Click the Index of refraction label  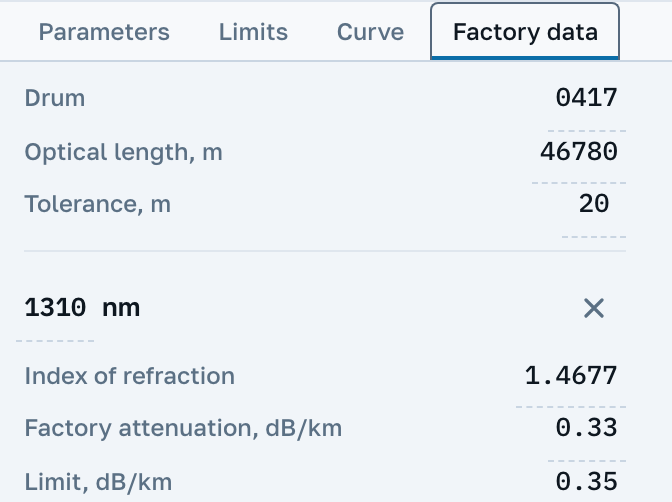[129, 376]
